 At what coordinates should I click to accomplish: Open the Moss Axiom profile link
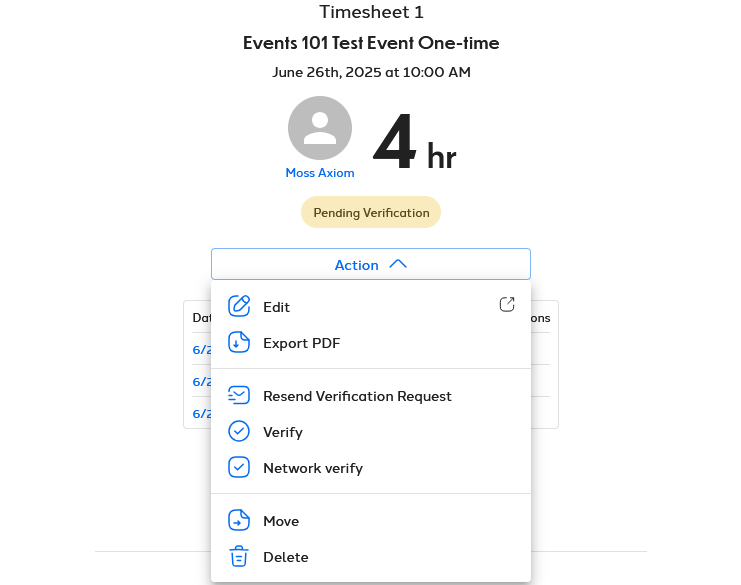click(320, 173)
